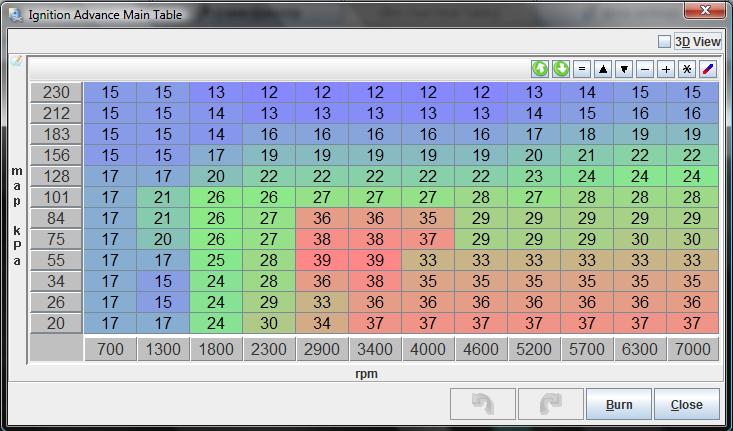Select cell 17 at 20 kPa, 700 rpm
Viewport: 733px width, 431px height.
[x=110, y=323]
